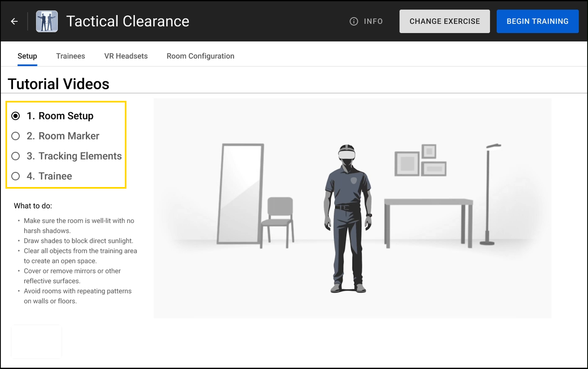588x369 pixels.
Task: Click the trainee's VR headset in the illustration
Action: [x=347, y=154]
